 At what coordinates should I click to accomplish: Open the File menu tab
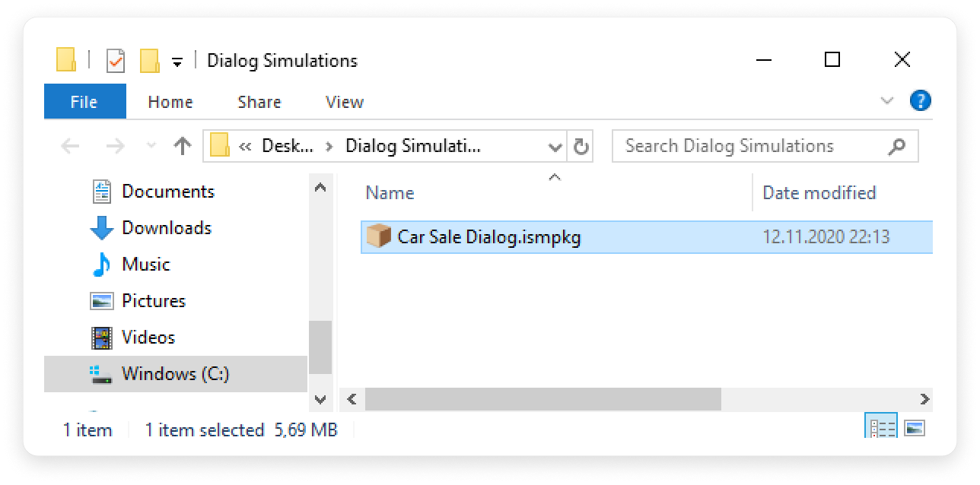[x=84, y=102]
